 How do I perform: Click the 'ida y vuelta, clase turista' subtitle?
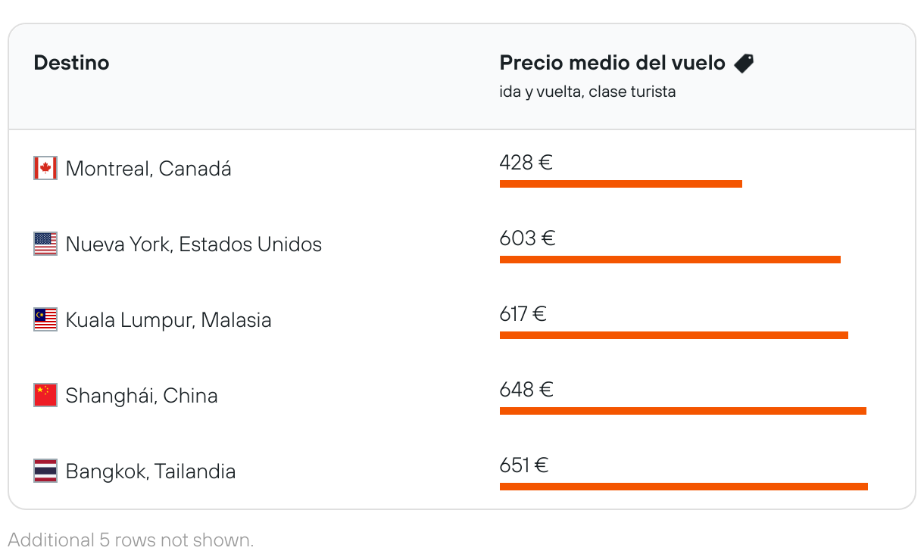point(587,92)
